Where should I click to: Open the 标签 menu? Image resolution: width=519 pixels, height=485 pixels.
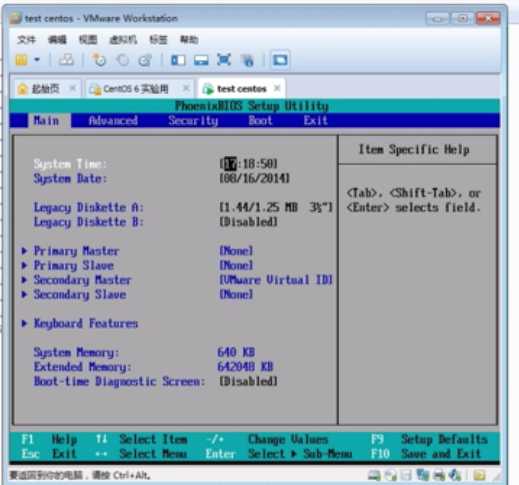pos(158,40)
